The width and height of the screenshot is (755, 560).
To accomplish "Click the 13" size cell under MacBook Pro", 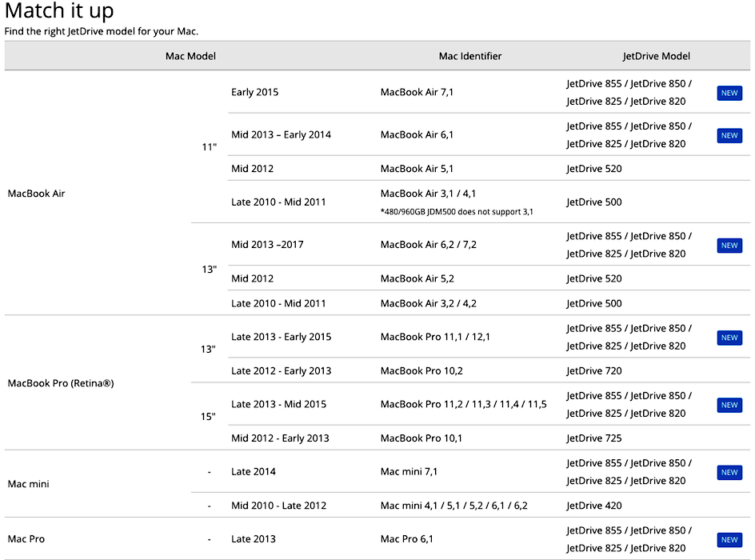I will tap(208, 349).
